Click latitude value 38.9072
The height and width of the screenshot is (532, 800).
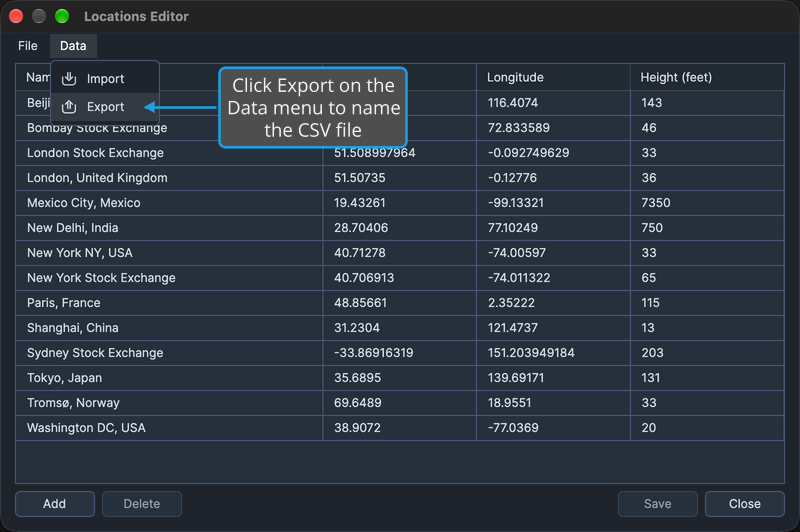click(x=357, y=428)
